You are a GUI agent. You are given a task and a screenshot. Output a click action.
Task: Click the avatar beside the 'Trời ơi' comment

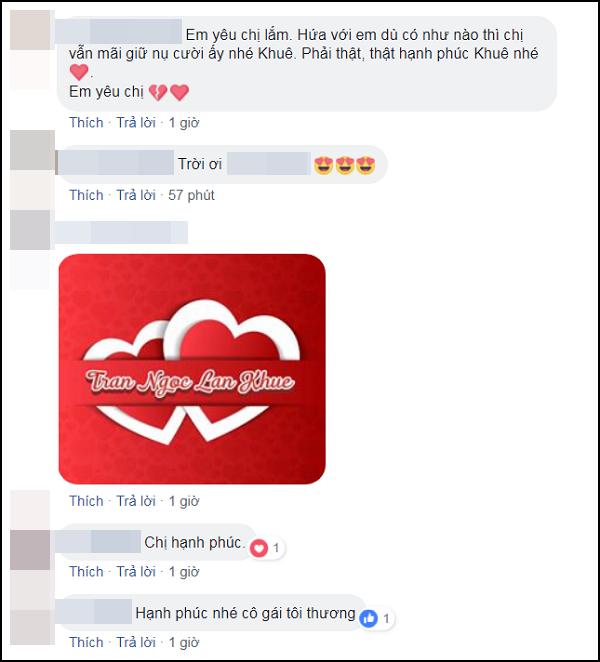(32, 150)
